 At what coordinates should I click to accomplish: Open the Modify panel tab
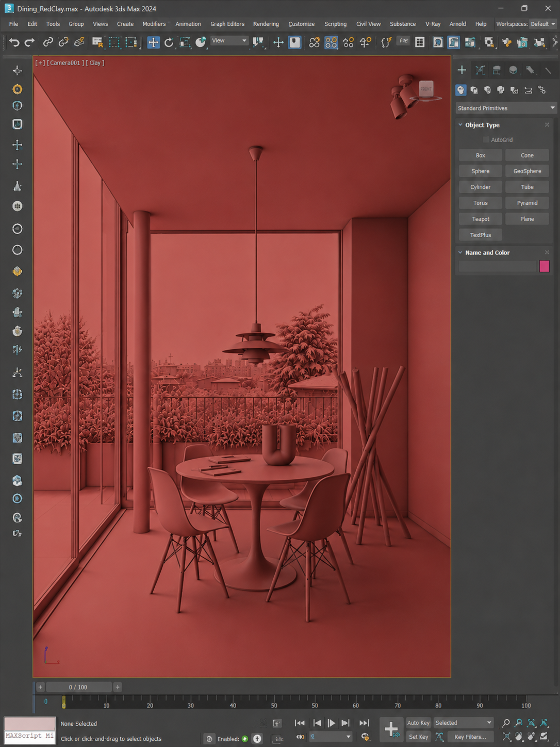480,70
